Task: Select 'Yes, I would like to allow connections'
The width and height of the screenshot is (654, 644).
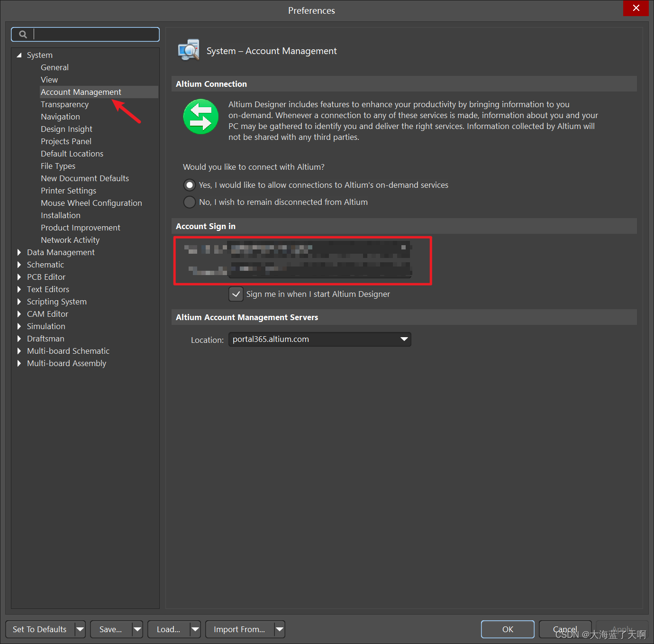Action: pos(190,185)
